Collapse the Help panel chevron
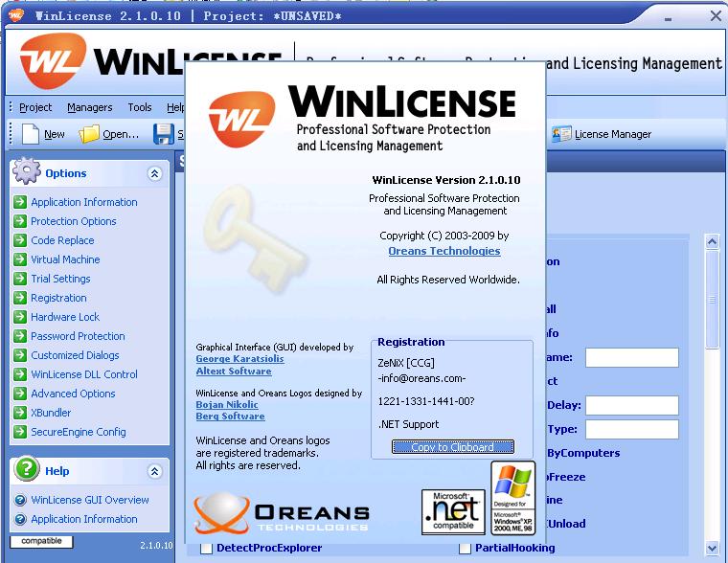The image size is (728, 563). pyautogui.click(x=154, y=472)
